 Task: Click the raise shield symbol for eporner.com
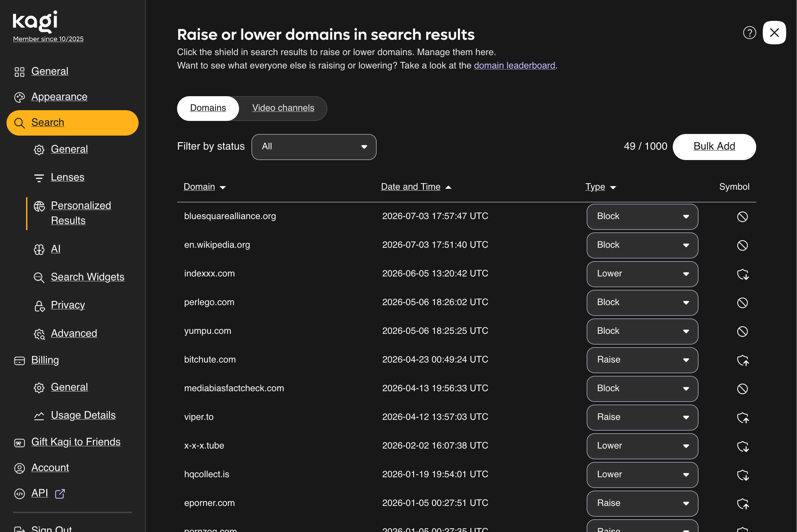[743, 504]
